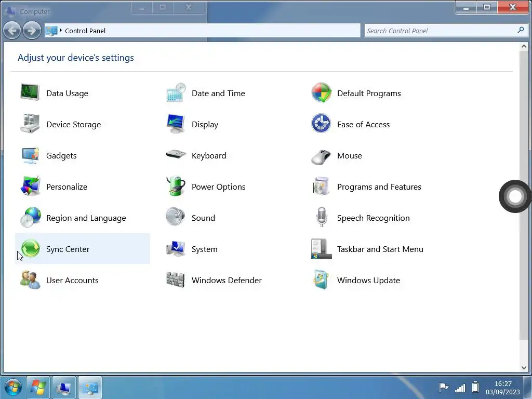
Task: Click the Windows Defender label
Action: (x=227, y=280)
